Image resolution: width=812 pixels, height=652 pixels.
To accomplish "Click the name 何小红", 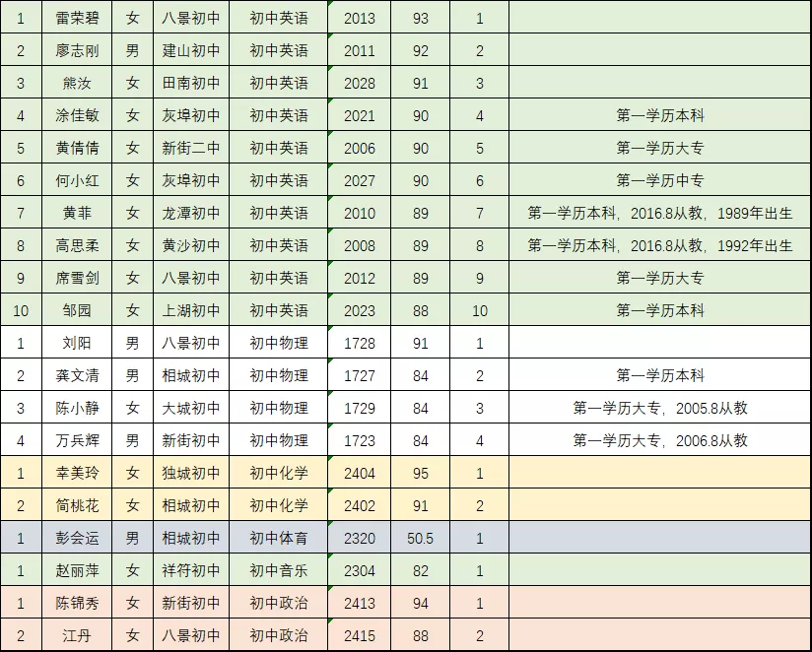I will pos(77,180).
